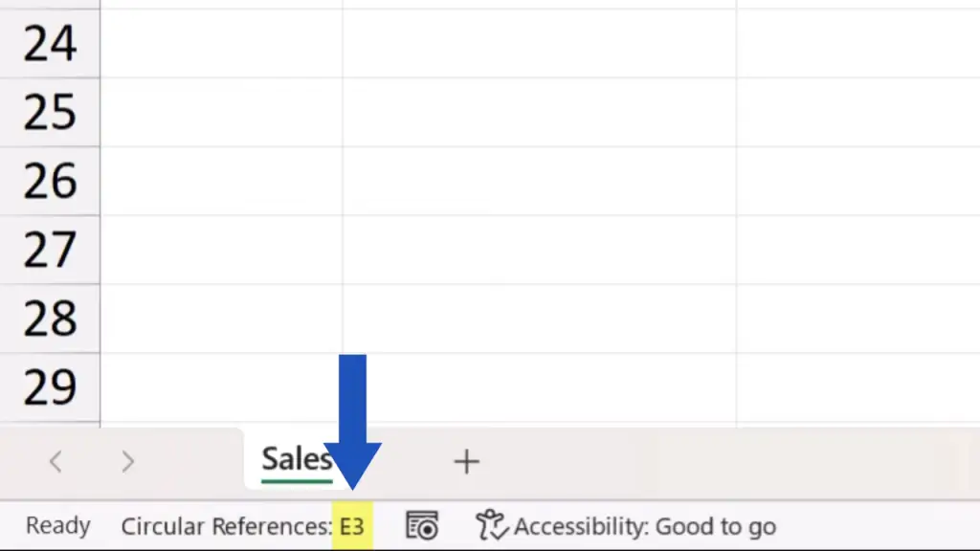The image size is (980, 551).
Task: Select row 29 from the row header
Action: 50,388
